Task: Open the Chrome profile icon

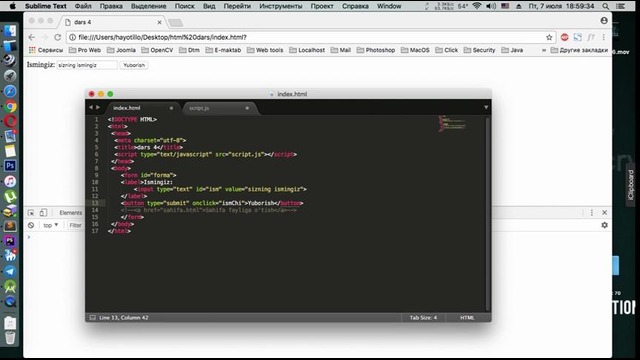Action: [604, 20]
